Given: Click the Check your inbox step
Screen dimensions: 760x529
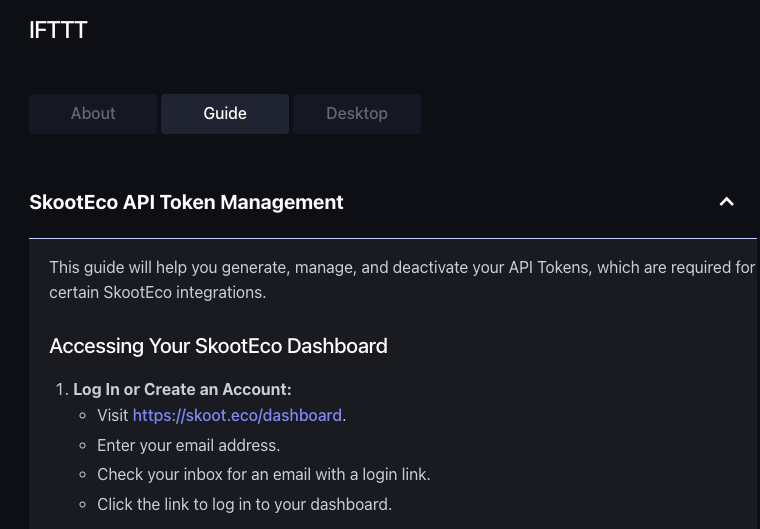Looking at the screenshot, I should [263, 475].
